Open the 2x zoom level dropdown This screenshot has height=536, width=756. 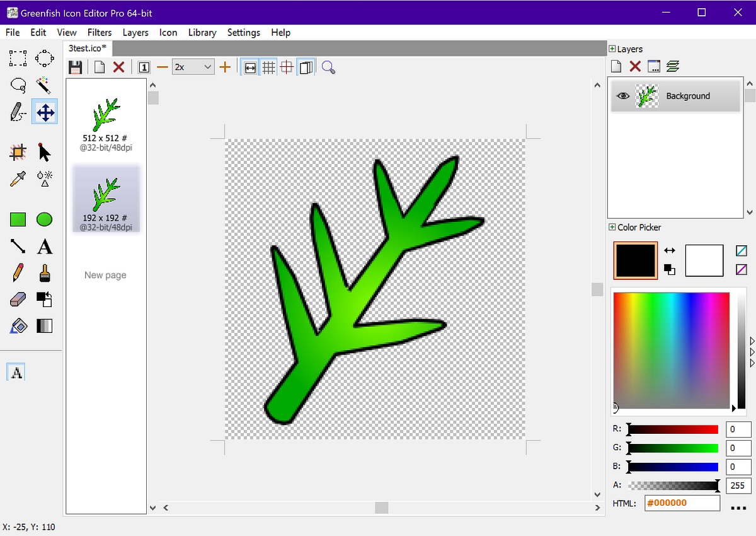(x=193, y=67)
